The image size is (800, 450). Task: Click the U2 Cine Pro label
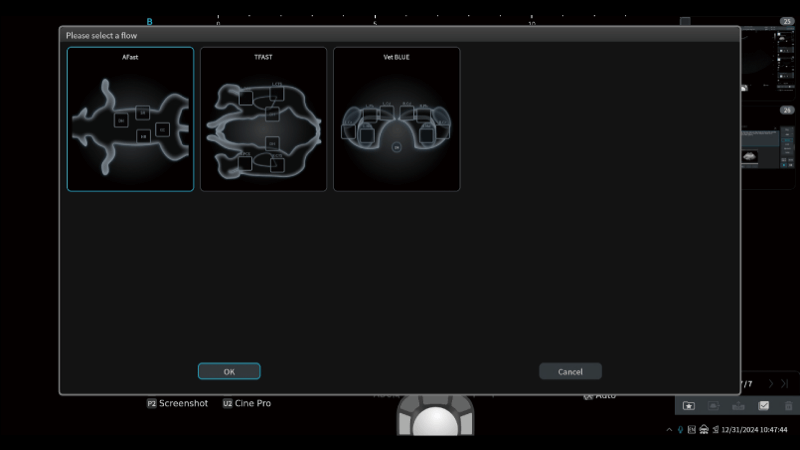(x=247, y=403)
